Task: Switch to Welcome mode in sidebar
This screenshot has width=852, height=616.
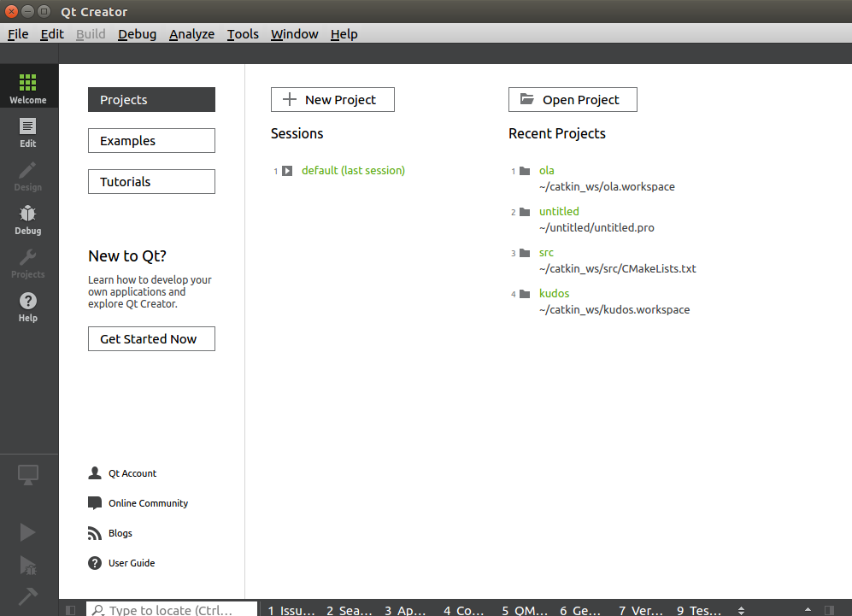Action: [x=28, y=87]
